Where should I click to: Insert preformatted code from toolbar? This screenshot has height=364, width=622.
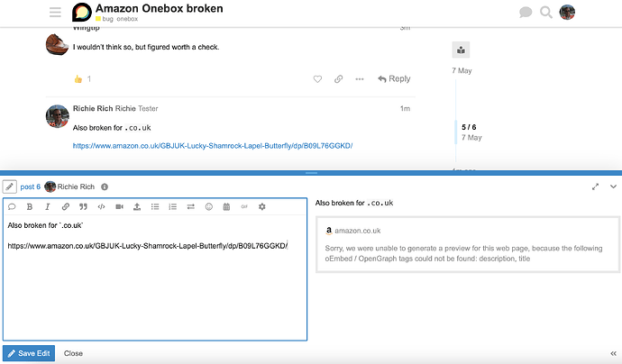pos(101,206)
